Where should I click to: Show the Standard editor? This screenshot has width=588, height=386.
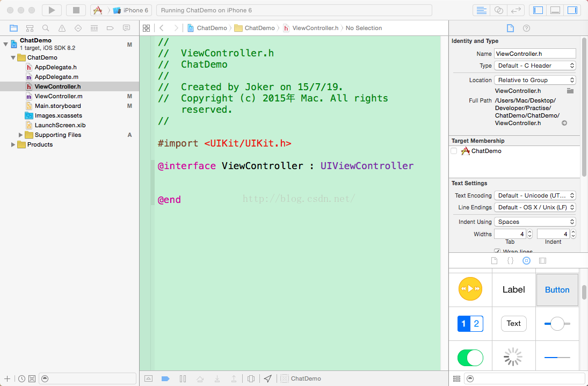481,10
